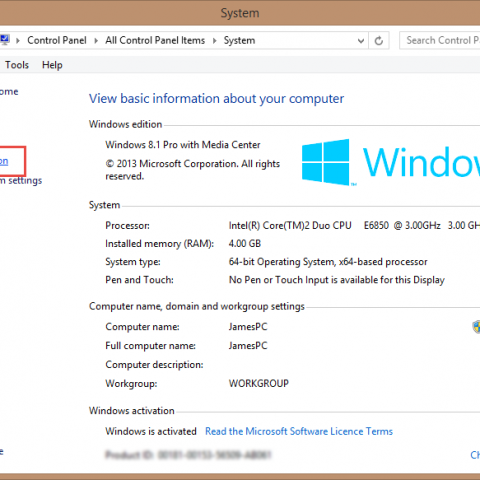This screenshot has width=480, height=480.
Task: Click the shield icon beside computer name
Action: pos(476,327)
